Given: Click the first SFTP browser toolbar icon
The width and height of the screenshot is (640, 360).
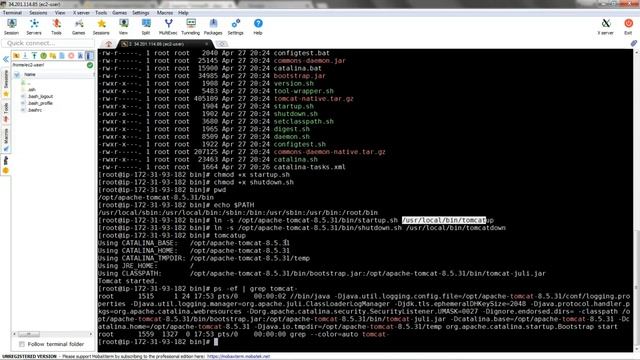Looking at the screenshot, I should pyautogui.click(x=16, y=56).
